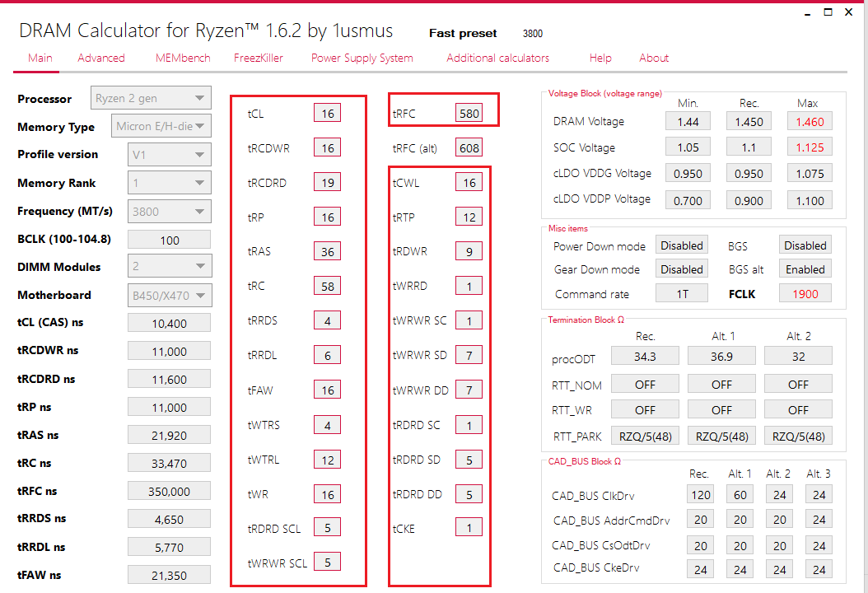This screenshot has width=868, height=593.
Task: Click the tRAS ns value 21,920
Action: click(x=170, y=435)
